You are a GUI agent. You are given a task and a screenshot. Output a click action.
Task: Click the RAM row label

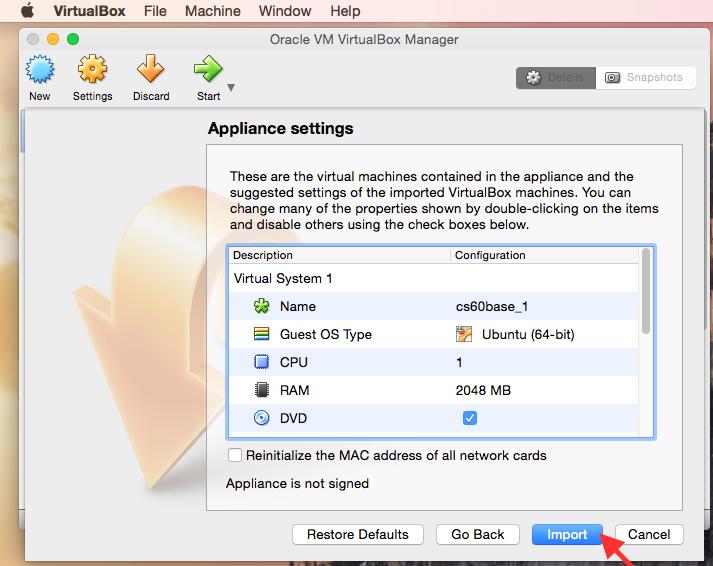[x=295, y=390]
